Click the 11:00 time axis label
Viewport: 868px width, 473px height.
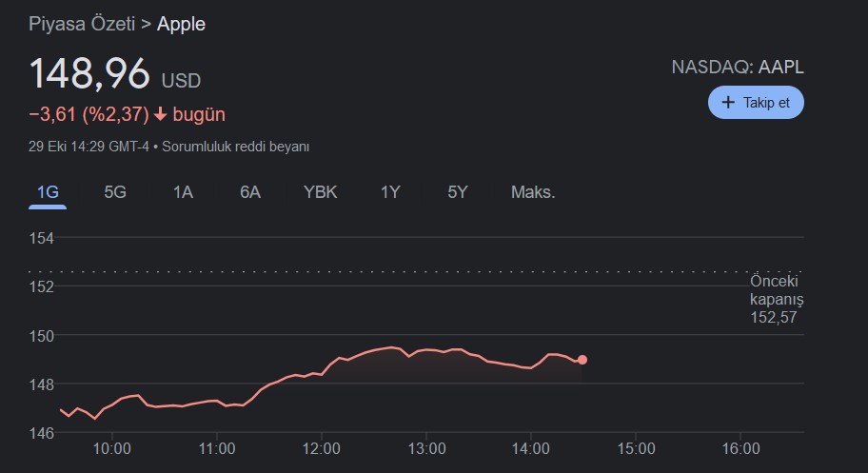(217, 448)
